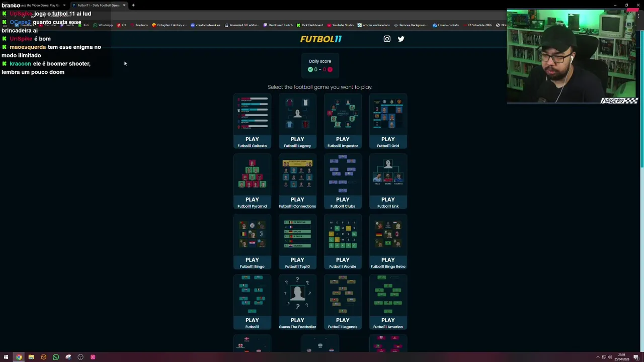
Task: Click the Chrome taskbar icon
Action: point(19,357)
